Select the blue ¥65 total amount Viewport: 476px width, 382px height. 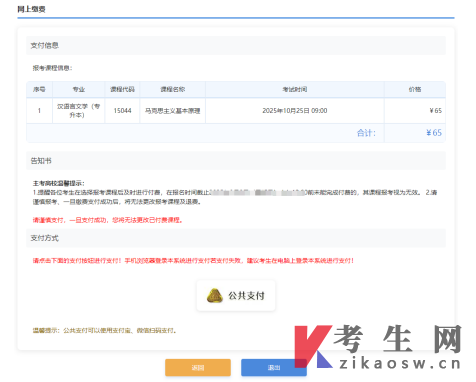pos(434,133)
